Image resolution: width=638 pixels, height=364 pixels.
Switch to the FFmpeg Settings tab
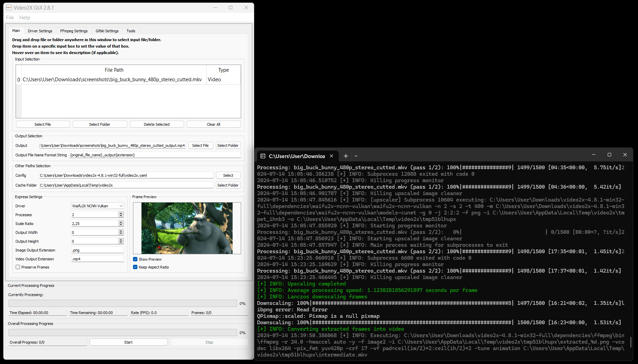pos(74,31)
